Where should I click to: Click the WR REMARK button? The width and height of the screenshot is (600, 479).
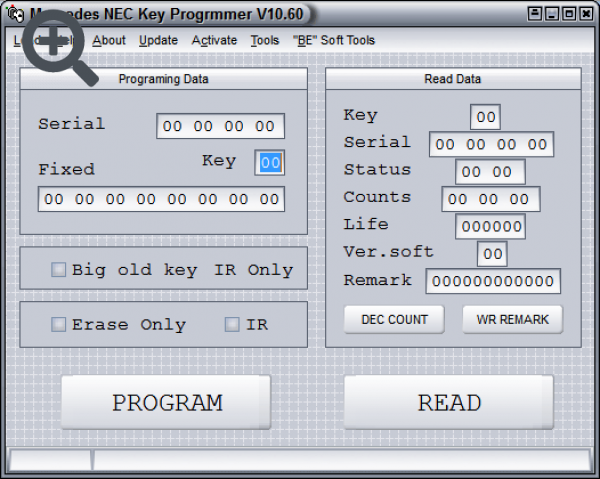513,319
